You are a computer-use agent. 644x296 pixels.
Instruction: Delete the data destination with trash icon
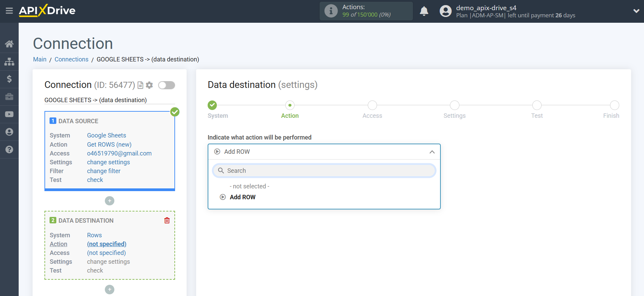167,221
